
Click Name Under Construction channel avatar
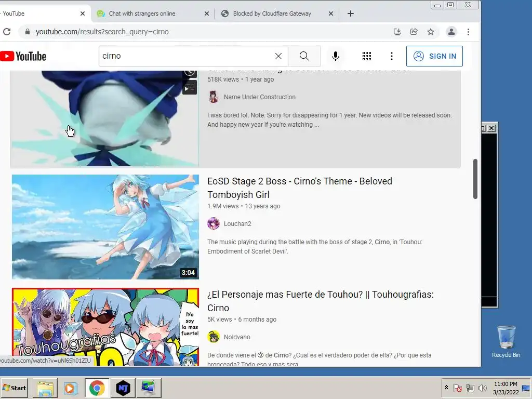214,97
